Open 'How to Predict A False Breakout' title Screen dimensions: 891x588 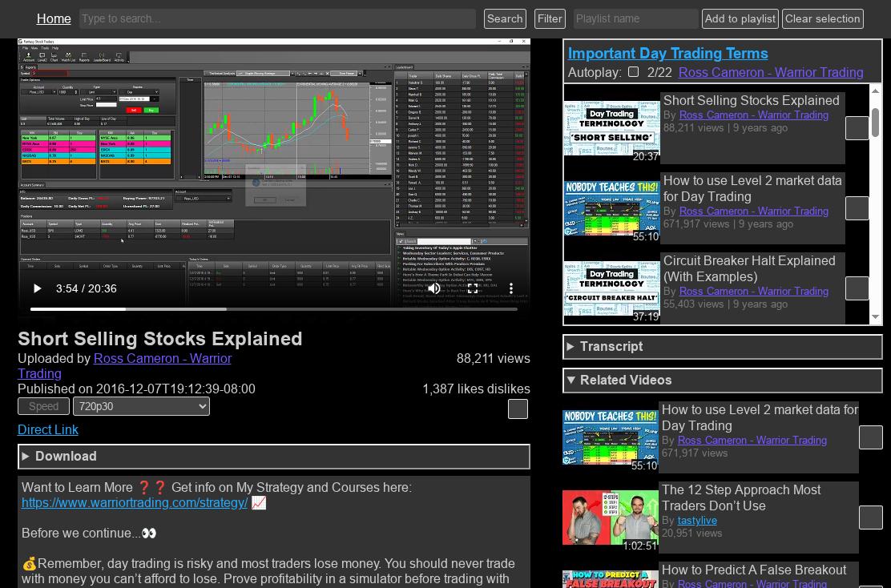[x=754, y=570]
